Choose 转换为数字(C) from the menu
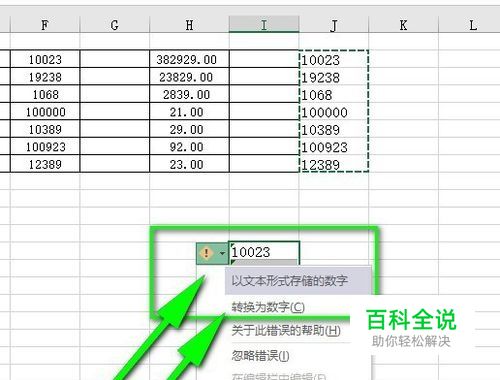 [x=268, y=307]
